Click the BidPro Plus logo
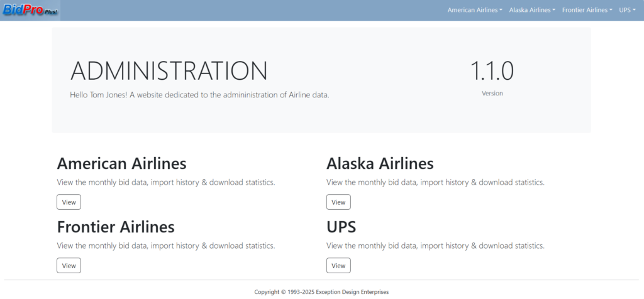The width and height of the screenshot is (644, 299). click(x=30, y=10)
